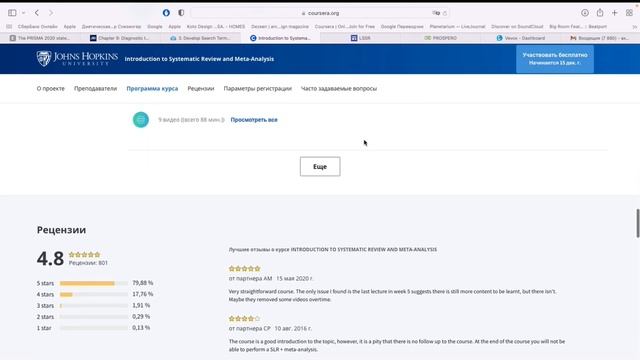Open the Share menu icon
This screenshot has width=640, height=360.
coord(600,13)
